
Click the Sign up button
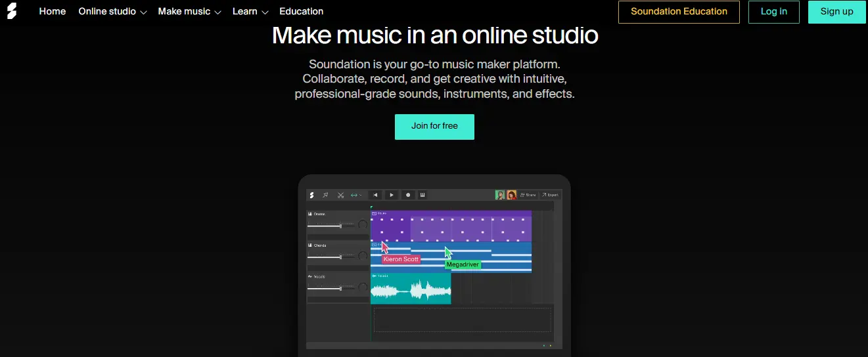click(x=836, y=12)
